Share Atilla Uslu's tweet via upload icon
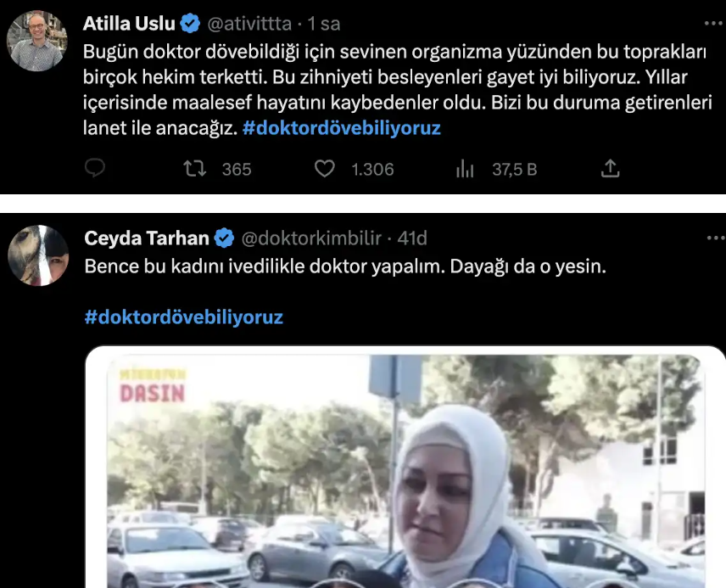The width and height of the screenshot is (726, 588). pos(611,168)
